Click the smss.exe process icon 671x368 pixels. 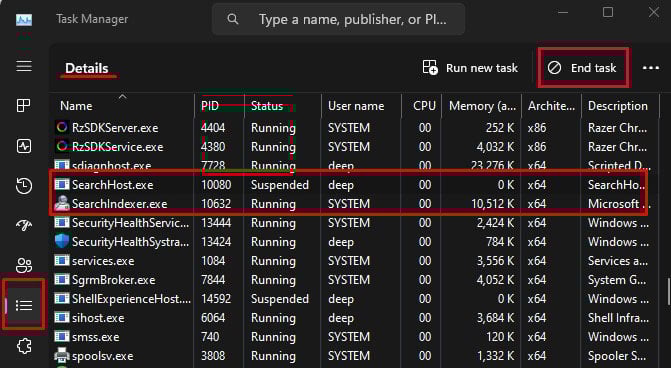(62, 336)
